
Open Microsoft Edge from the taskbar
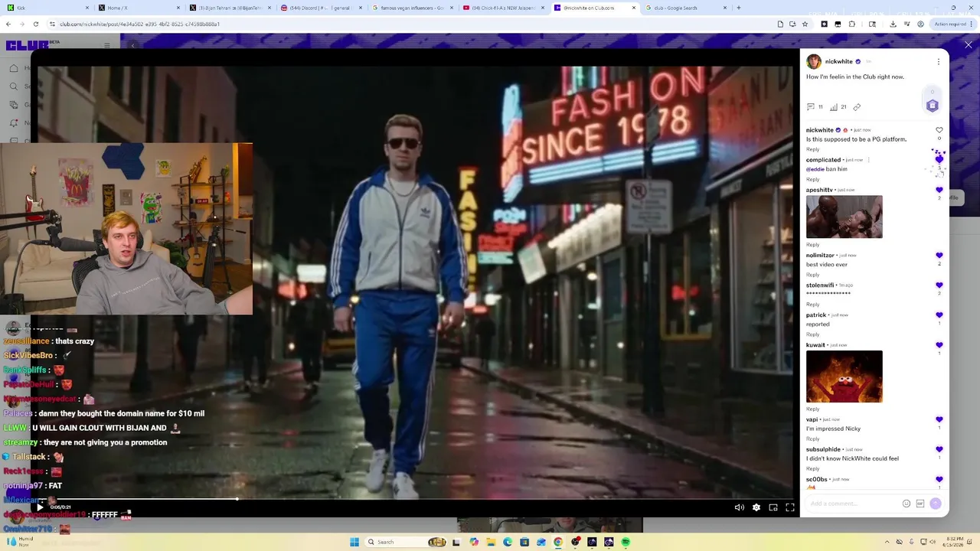click(508, 542)
